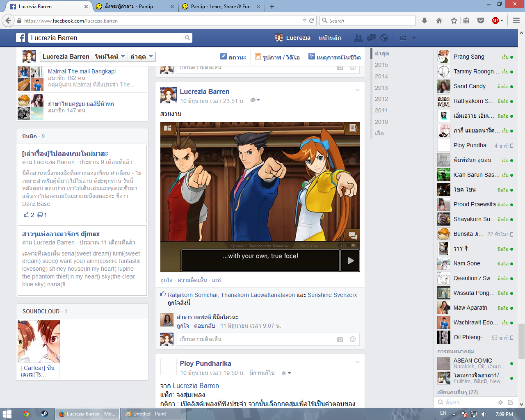Click ถูกใจ under the Phoenix Wright photo

[x=167, y=280]
